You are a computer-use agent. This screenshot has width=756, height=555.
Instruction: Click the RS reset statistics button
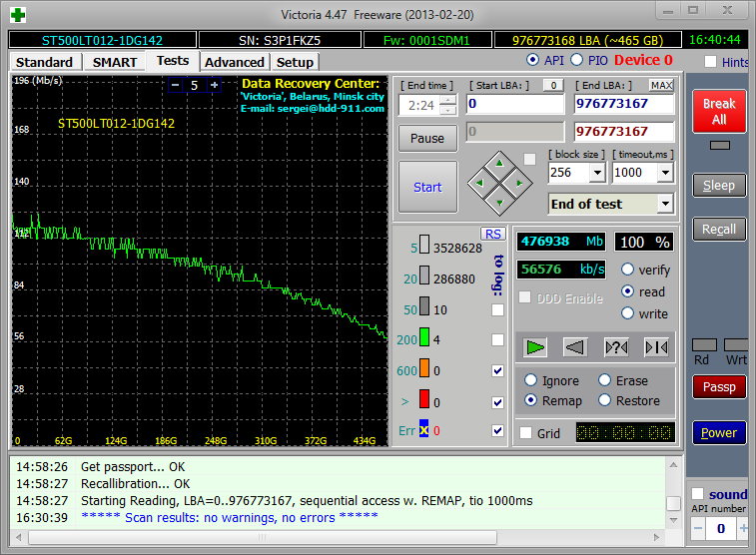click(x=493, y=234)
